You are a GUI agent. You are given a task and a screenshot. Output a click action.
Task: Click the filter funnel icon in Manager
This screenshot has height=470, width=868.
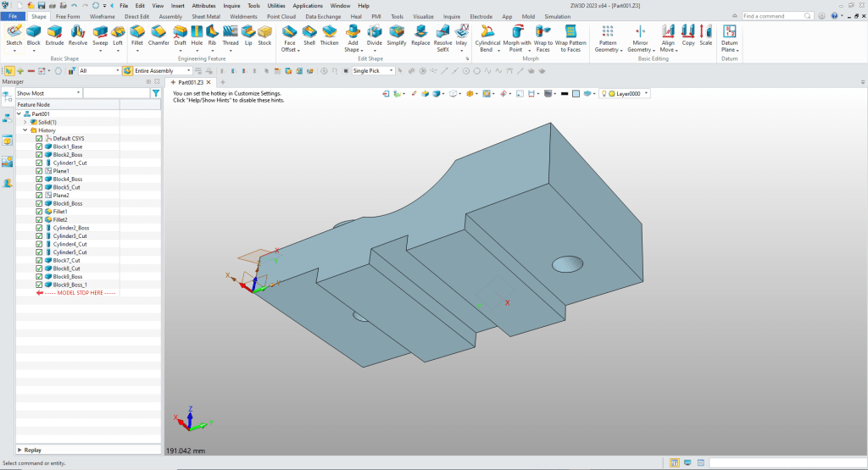(155, 93)
